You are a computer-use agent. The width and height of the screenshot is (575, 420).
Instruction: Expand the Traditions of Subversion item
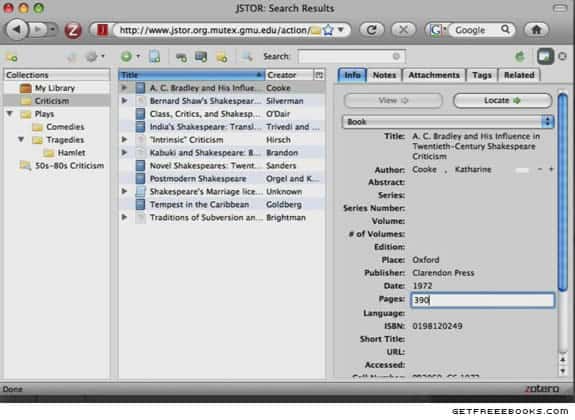click(124, 217)
